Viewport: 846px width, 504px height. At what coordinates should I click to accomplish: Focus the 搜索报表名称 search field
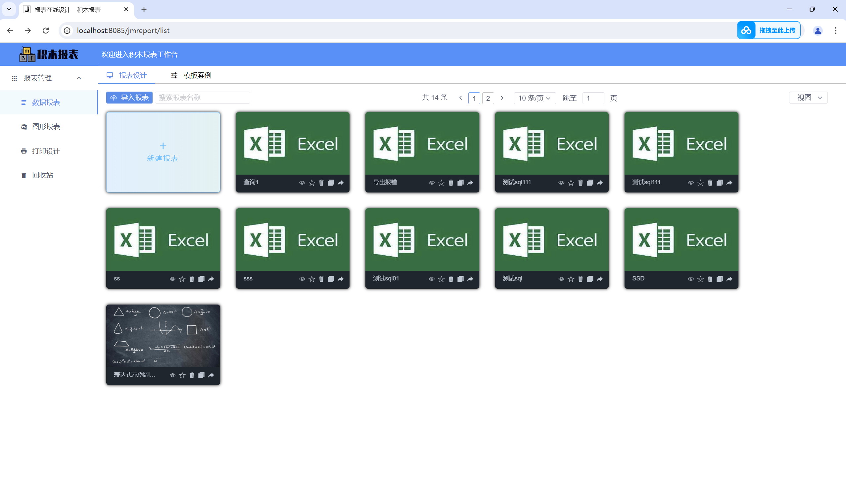point(203,98)
